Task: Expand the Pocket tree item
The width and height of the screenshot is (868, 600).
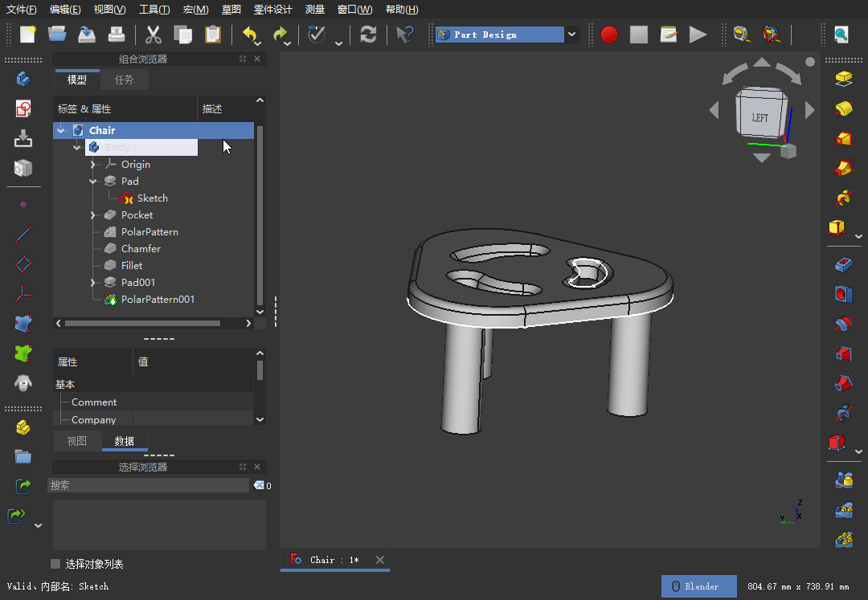Action: 93,215
